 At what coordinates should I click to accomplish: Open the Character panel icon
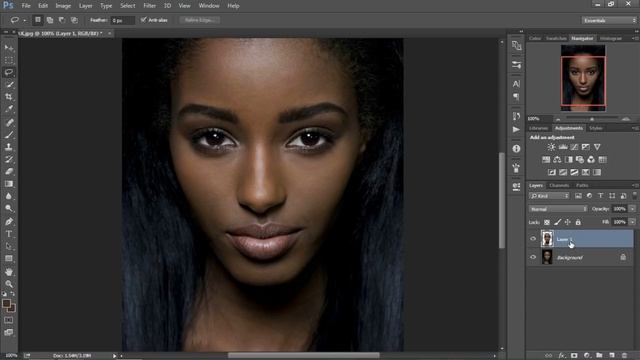point(516,84)
